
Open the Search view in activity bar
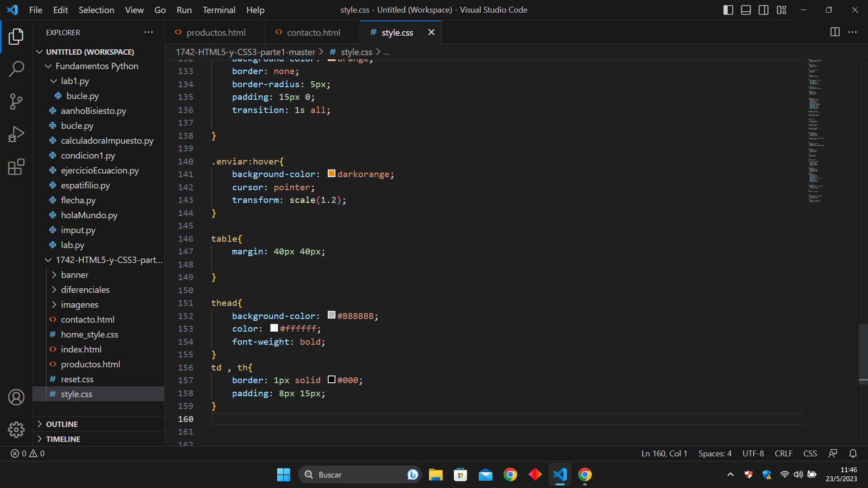pos(16,69)
